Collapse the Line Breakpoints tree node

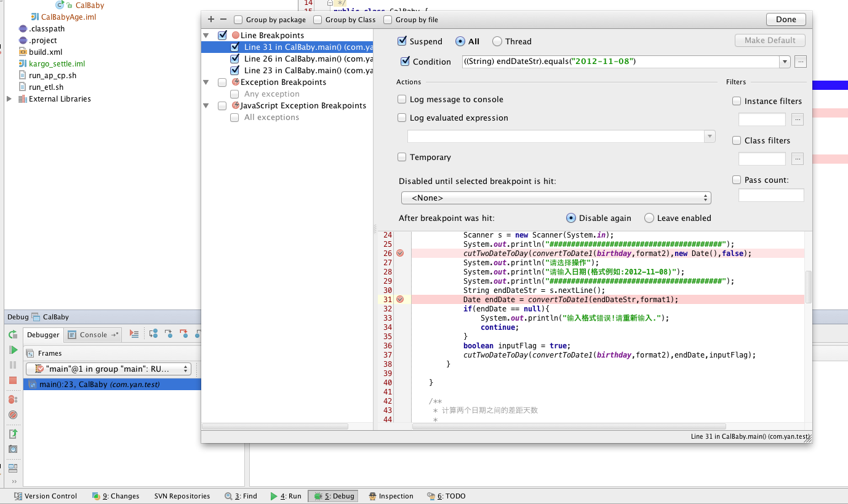pyautogui.click(x=206, y=36)
